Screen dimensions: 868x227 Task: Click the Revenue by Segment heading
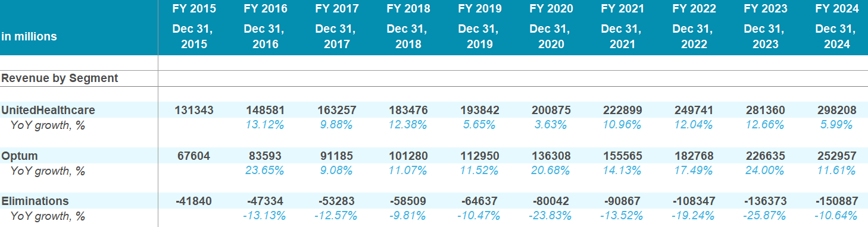tap(60, 78)
